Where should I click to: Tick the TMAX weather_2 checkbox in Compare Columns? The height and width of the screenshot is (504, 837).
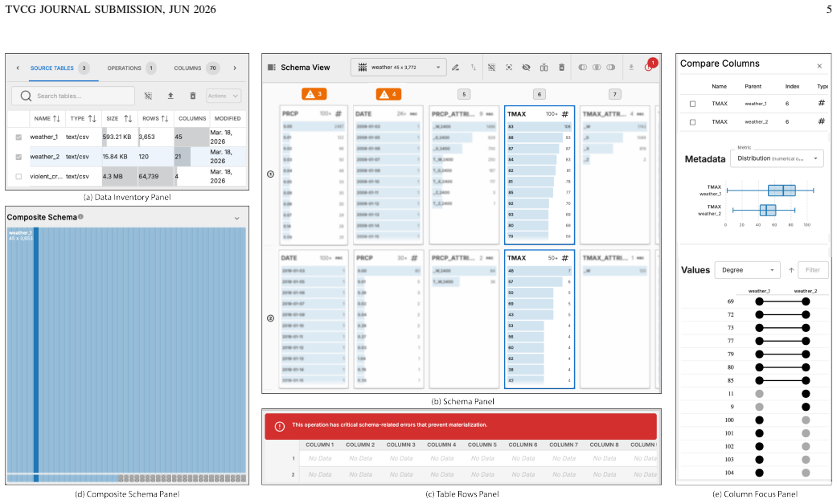693,122
